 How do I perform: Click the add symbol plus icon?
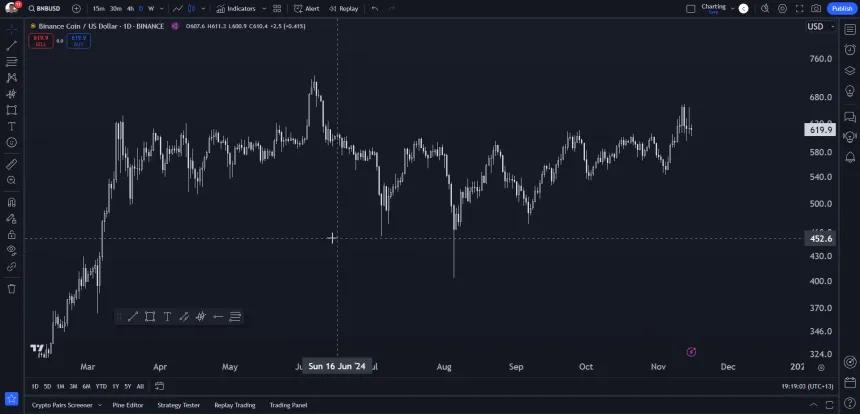coord(76,9)
